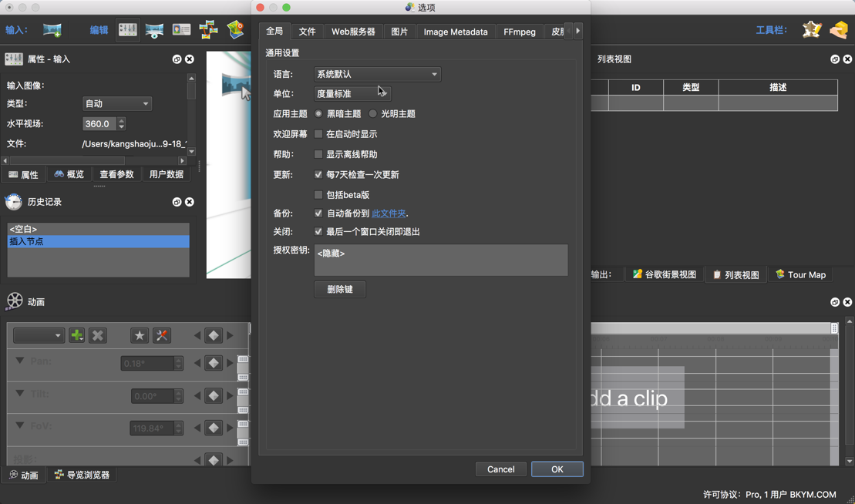The image size is (855, 504).
Task: Enable the 包括beta版 checkbox
Action: (x=318, y=194)
